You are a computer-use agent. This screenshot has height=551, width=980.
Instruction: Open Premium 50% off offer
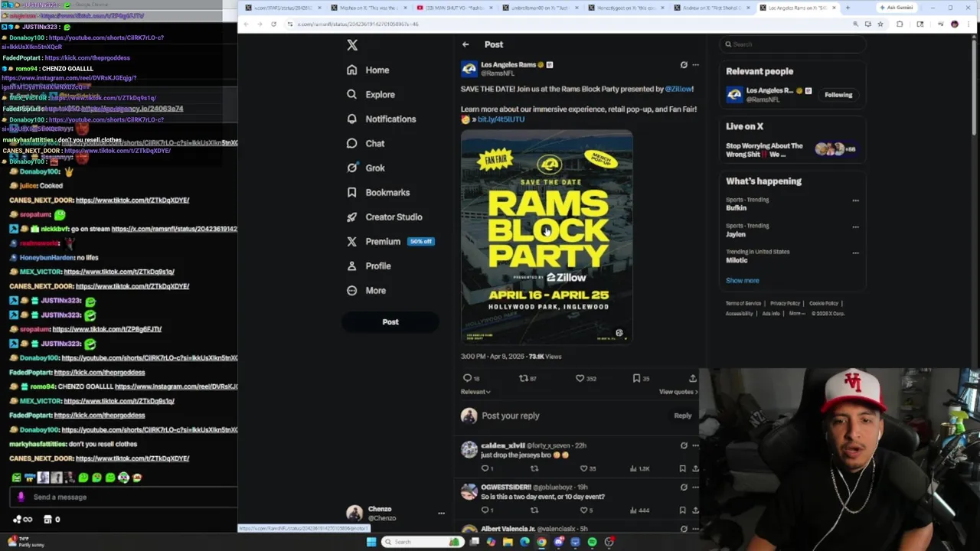(390, 241)
